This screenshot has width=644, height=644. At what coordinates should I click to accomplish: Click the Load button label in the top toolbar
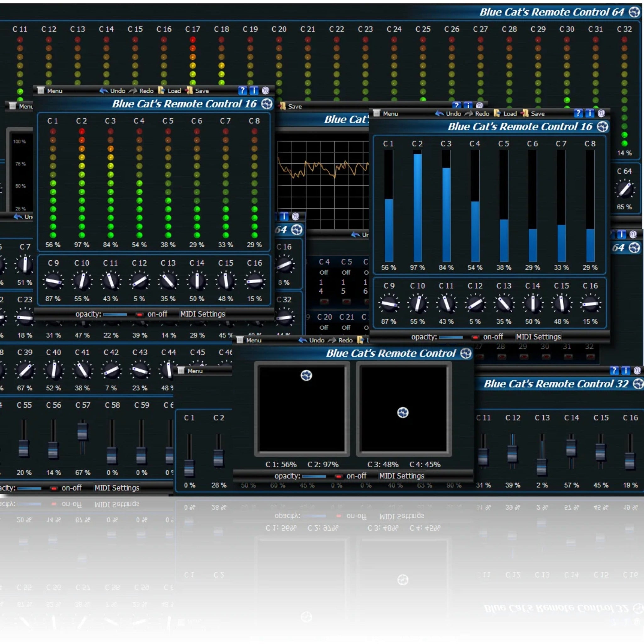(x=174, y=90)
